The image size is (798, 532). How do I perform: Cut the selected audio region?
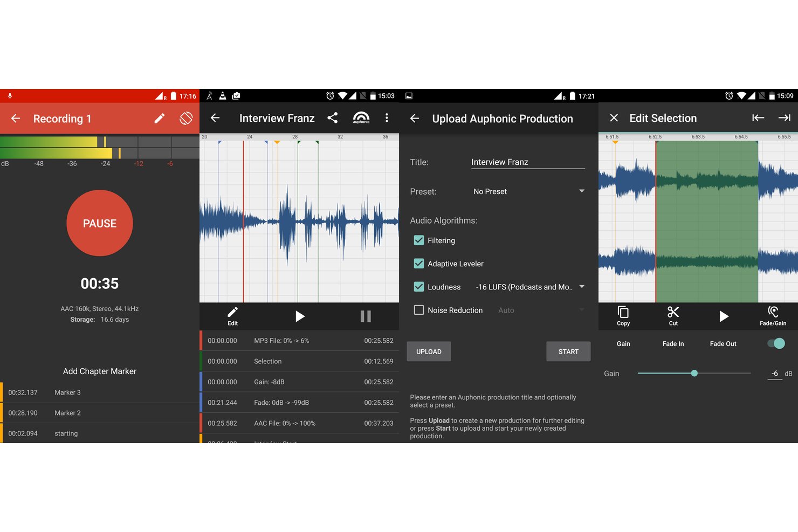(x=673, y=316)
